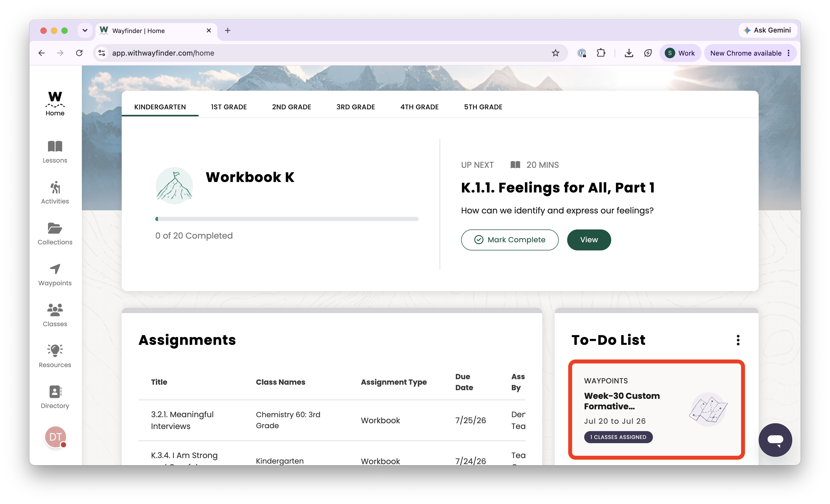
Task: Reload the page
Action: (79, 53)
